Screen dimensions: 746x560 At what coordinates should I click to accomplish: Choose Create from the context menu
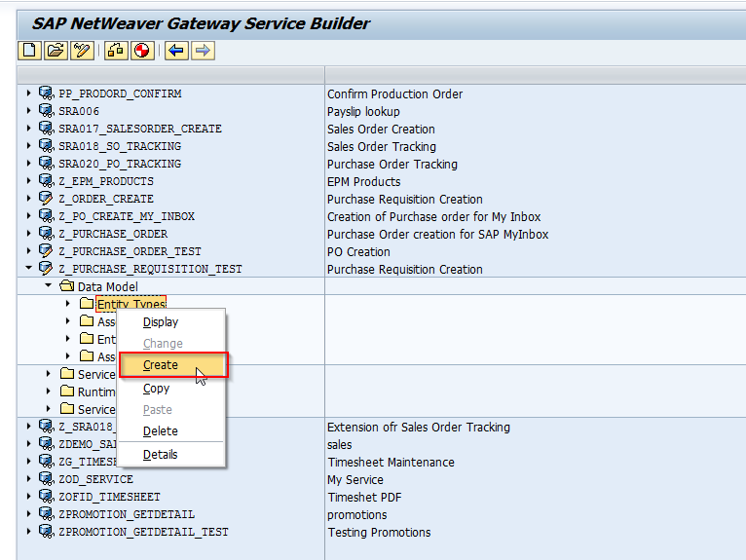(x=161, y=365)
